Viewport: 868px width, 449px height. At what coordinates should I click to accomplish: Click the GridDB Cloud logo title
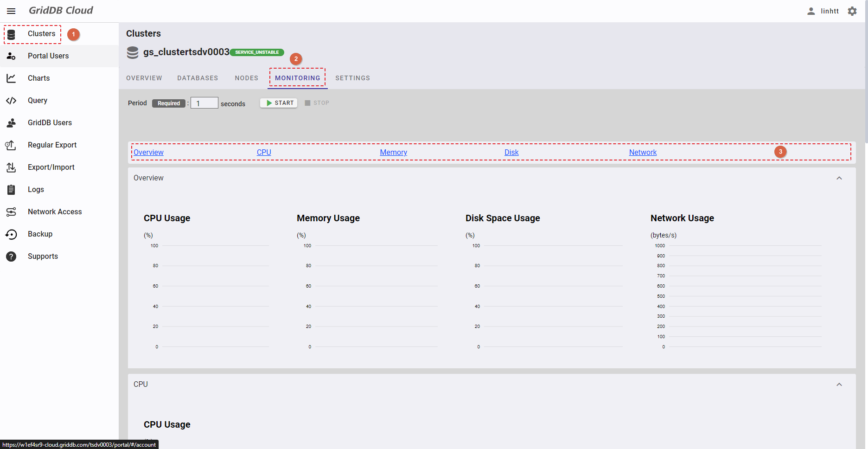pos(61,10)
